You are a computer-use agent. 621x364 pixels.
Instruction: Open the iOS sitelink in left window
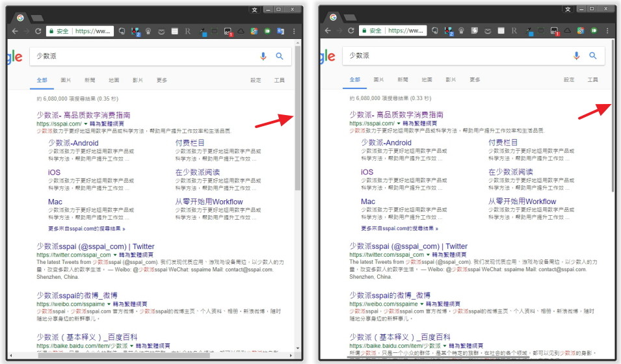point(54,173)
